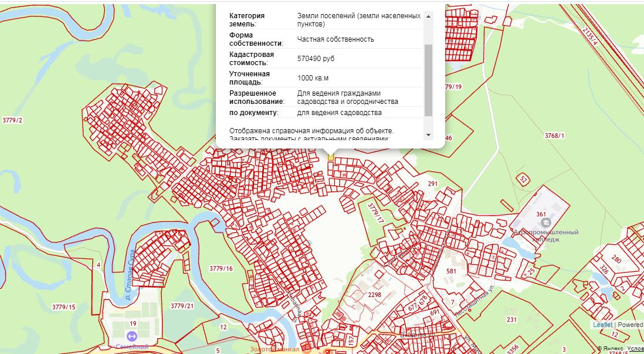Click the highlighted yellow parcel under the popup

coord(331,156)
